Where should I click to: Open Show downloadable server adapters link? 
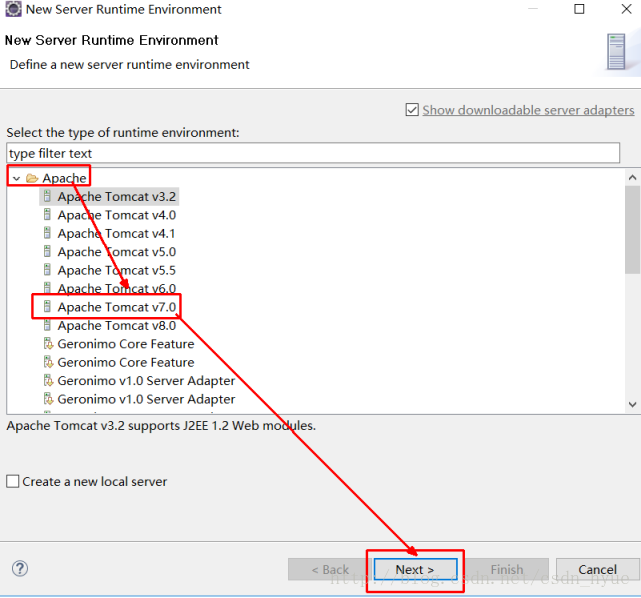528,110
